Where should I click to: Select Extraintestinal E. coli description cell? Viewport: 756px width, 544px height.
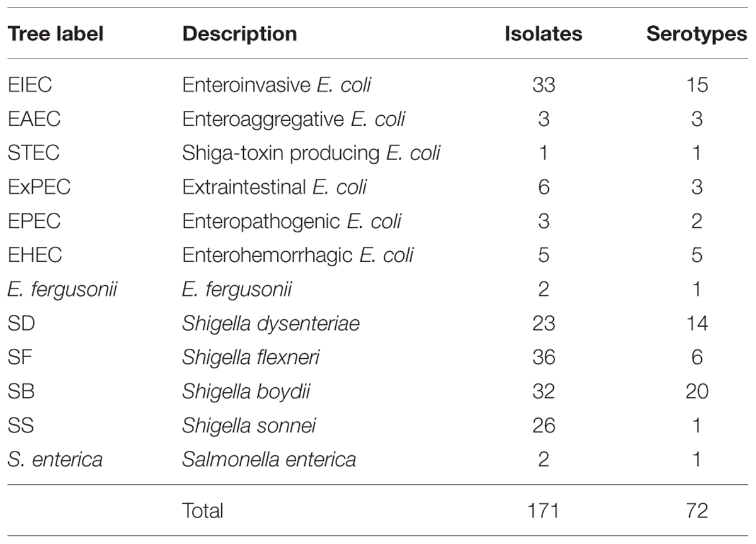coord(275,187)
